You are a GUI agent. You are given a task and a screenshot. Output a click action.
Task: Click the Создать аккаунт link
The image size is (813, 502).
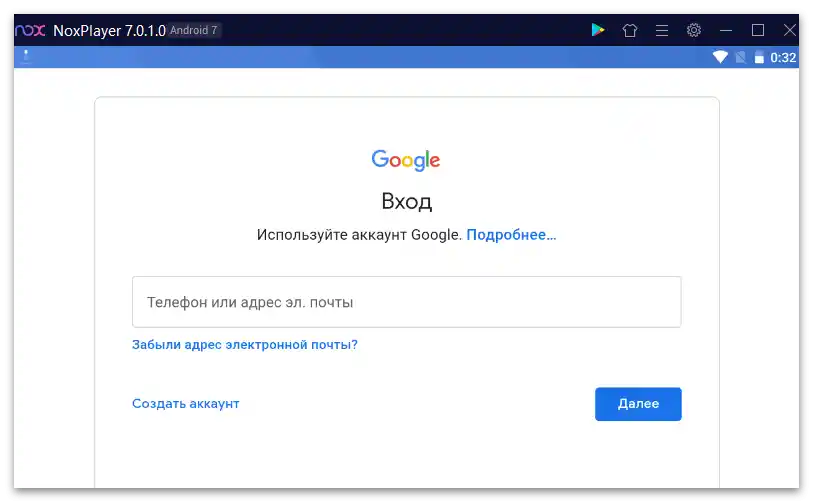tap(186, 403)
